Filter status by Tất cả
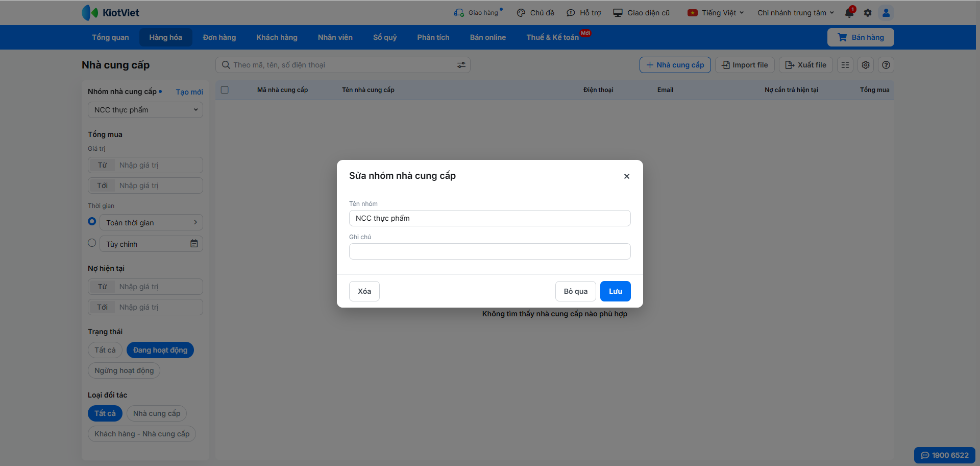The image size is (980, 466). pyautogui.click(x=105, y=350)
